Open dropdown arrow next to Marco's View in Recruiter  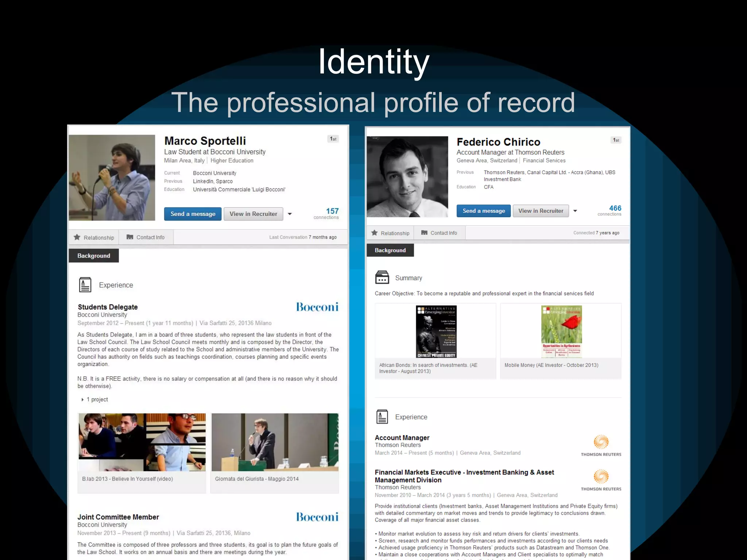pyautogui.click(x=290, y=214)
